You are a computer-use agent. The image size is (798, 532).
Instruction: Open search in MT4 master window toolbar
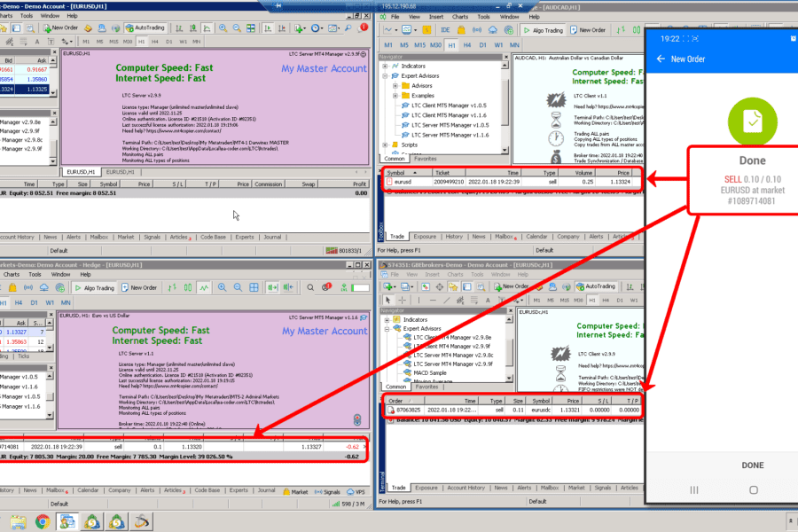(x=348, y=28)
